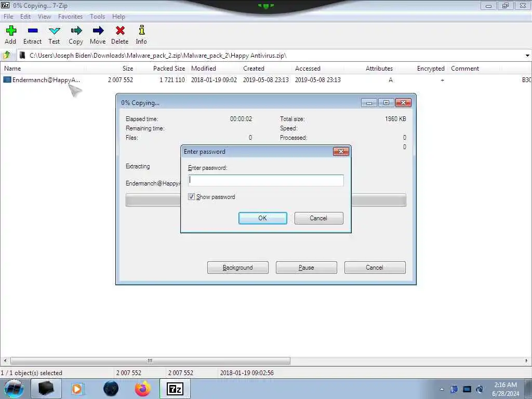Open the Windows Start menu
The width and height of the screenshot is (532, 399).
14,389
